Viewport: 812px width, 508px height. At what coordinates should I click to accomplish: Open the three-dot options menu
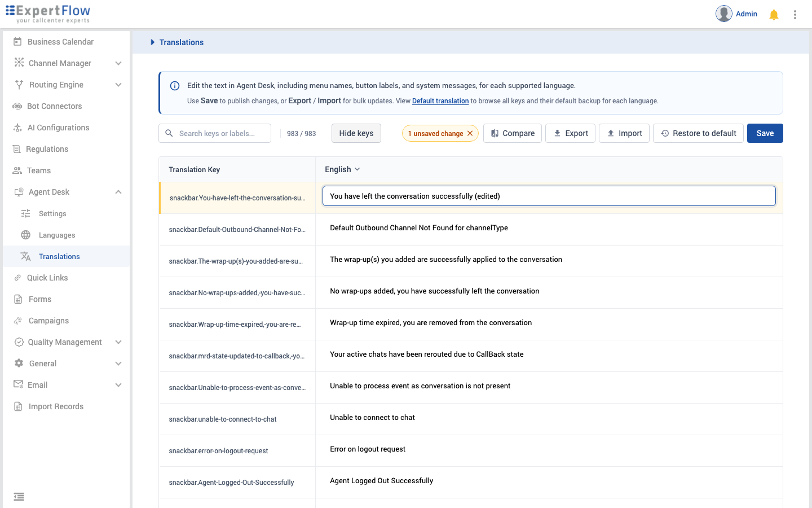coord(795,15)
